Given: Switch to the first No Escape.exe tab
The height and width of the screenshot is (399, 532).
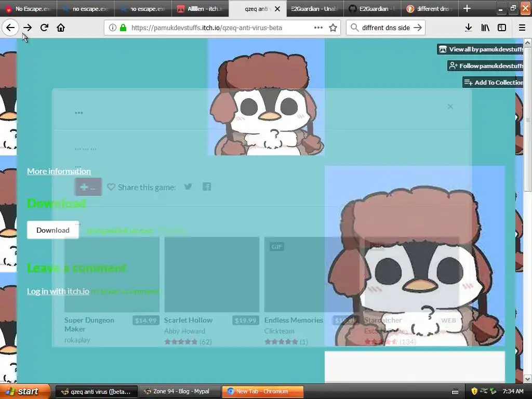Looking at the screenshot, I should pyautogui.click(x=29, y=8).
